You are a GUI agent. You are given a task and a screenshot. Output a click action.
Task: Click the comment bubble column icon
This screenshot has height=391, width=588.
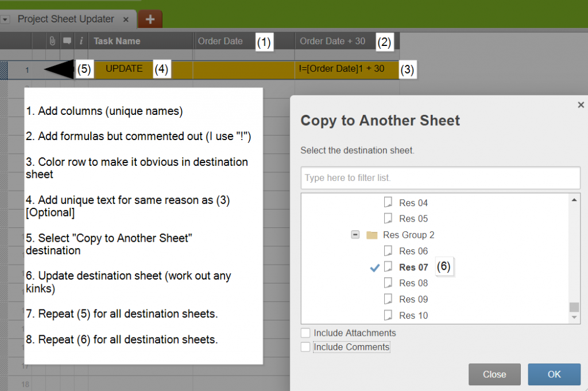pos(66,41)
